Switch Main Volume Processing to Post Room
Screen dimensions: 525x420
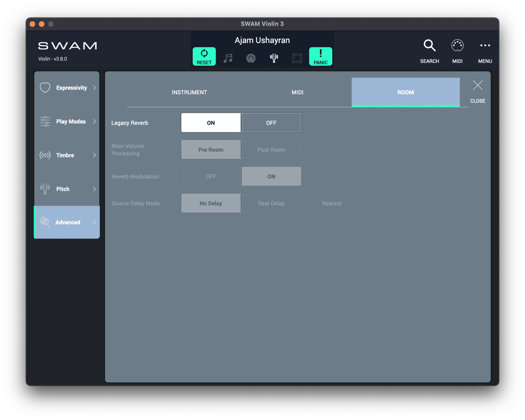[x=271, y=149]
